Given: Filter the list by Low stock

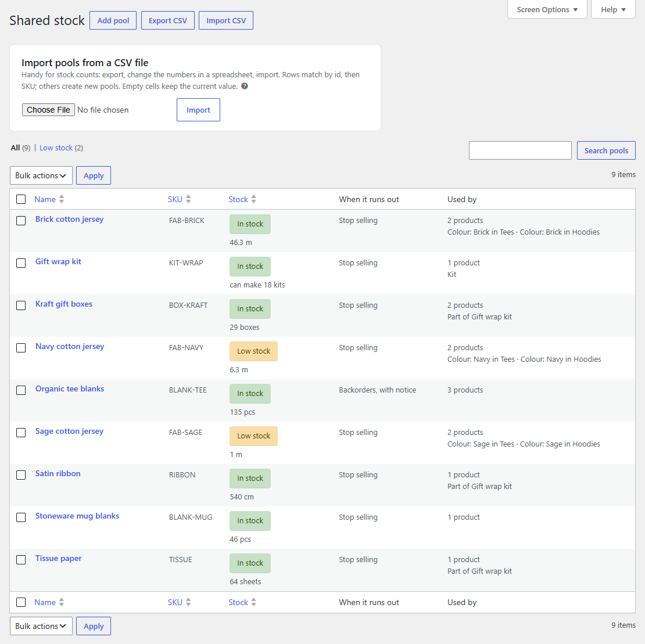Looking at the screenshot, I should click(x=56, y=148).
